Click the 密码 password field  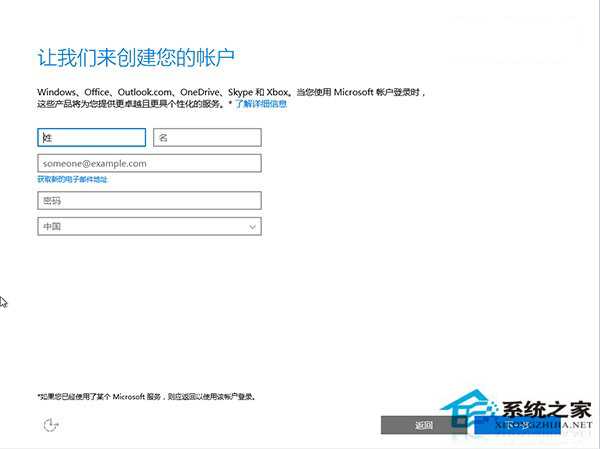[150, 201]
